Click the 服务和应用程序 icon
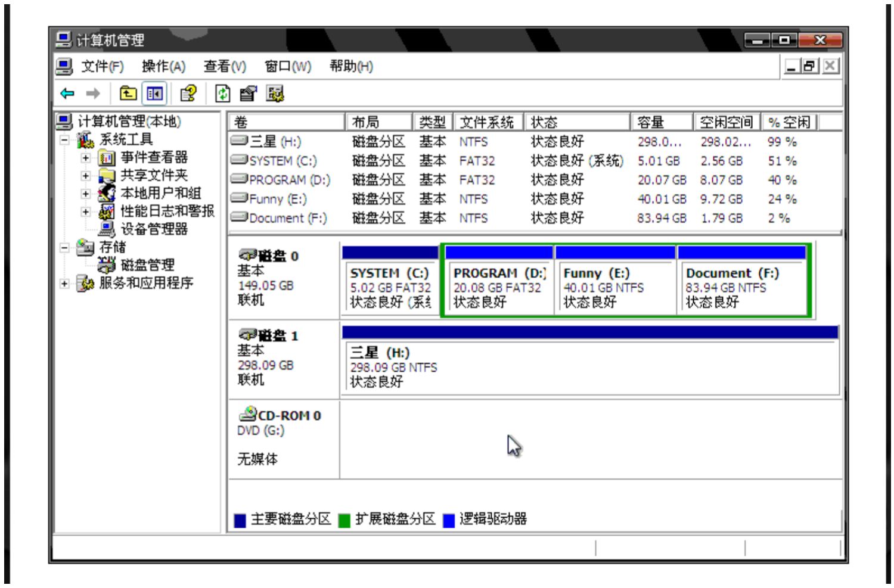 85,283
